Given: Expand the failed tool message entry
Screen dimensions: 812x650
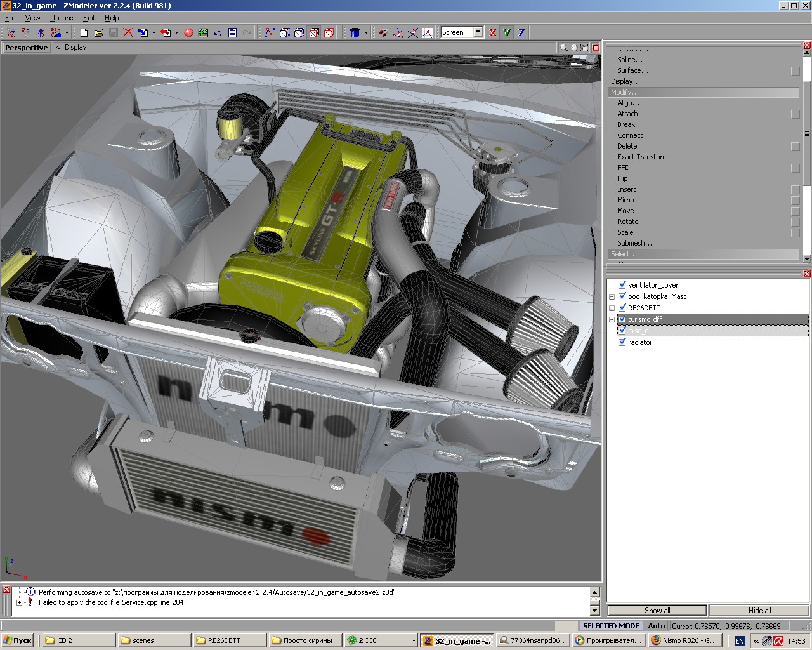Looking at the screenshot, I should point(19,602).
